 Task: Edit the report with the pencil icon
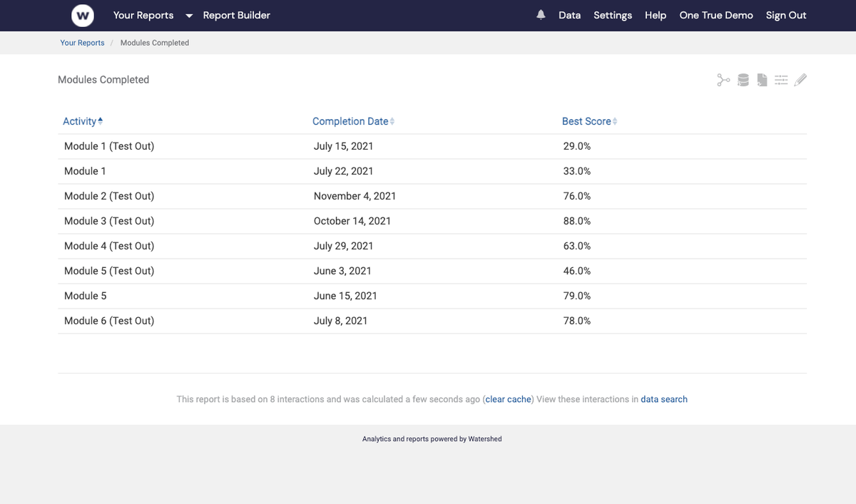pos(800,79)
